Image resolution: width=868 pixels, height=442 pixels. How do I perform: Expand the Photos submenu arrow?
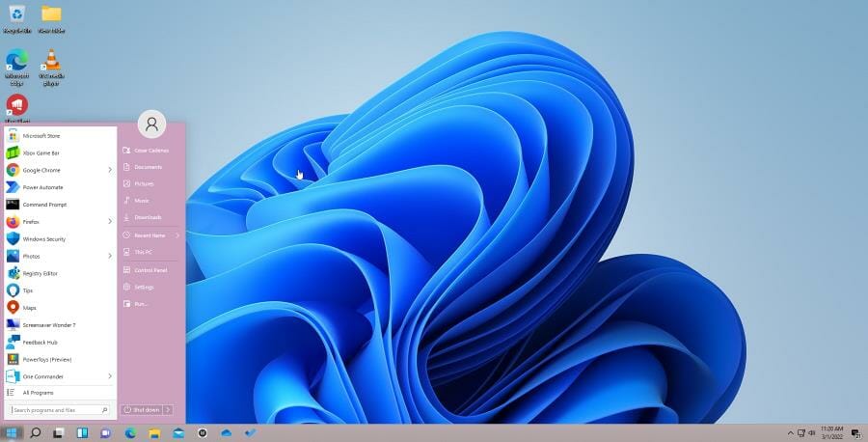pos(110,256)
